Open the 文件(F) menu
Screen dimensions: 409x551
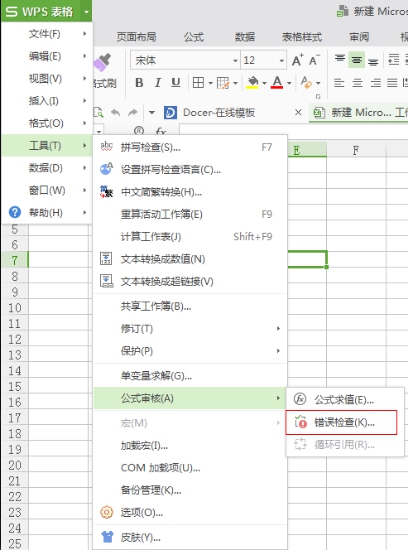click(x=47, y=34)
